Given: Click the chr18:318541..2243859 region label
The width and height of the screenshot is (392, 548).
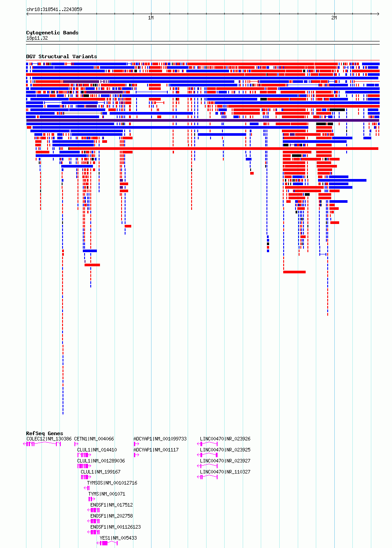Looking at the screenshot, I should (x=54, y=9).
